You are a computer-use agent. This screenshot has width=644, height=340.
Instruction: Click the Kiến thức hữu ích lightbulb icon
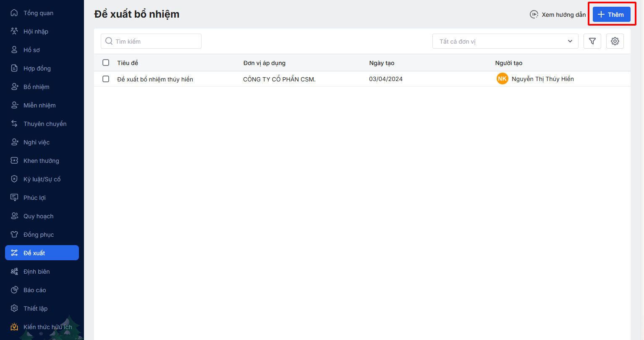[x=14, y=327]
